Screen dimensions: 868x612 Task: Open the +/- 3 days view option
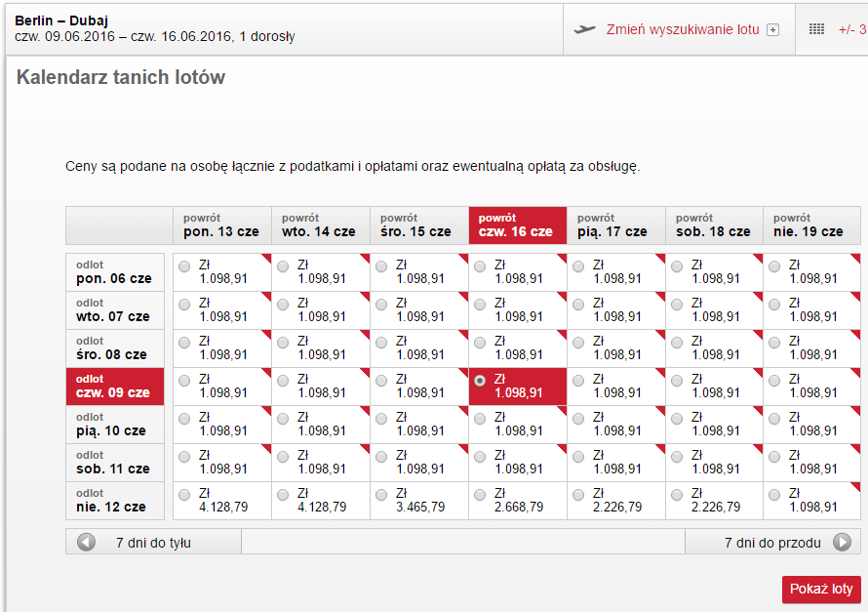tap(852, 30)
